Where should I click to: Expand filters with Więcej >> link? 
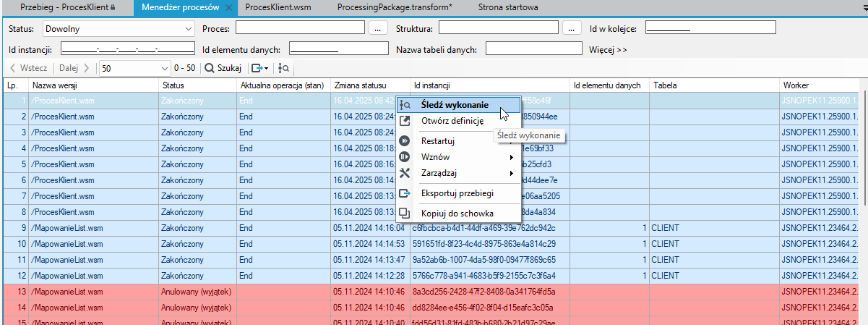[x=608, y=49]
